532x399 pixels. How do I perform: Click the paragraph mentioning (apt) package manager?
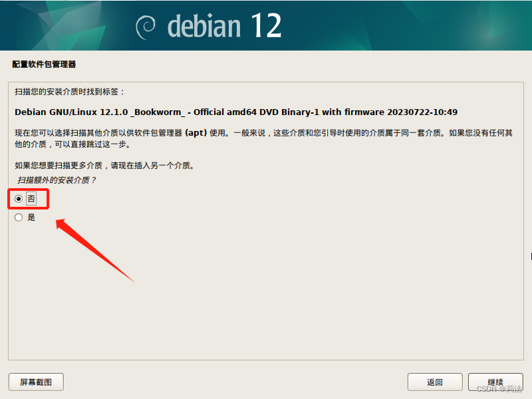pos(263,138)
